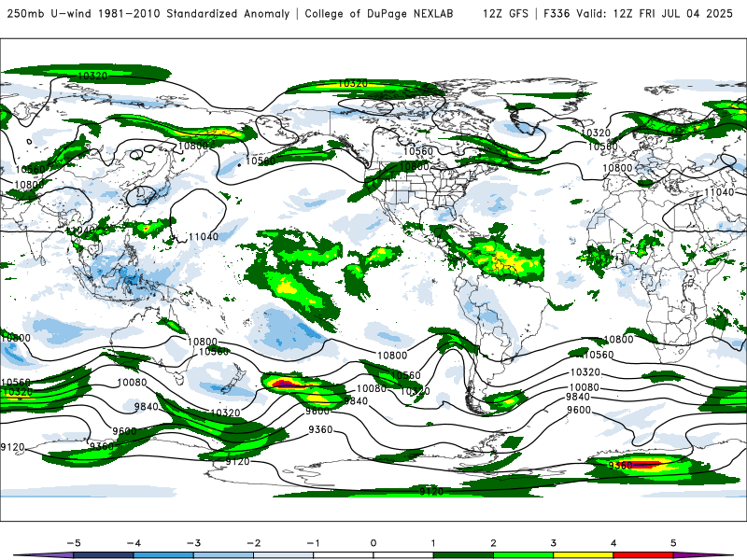Click the '3' colorbar tick label
Screen dimensions: 747x560
[554, 543]
